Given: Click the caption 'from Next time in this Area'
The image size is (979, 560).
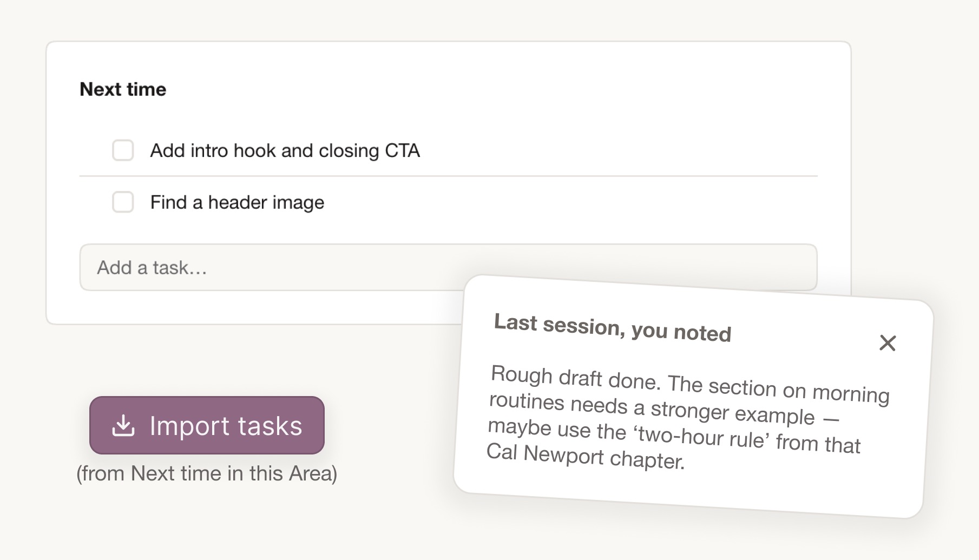Looking at the screenshot, I should (207, 472).
